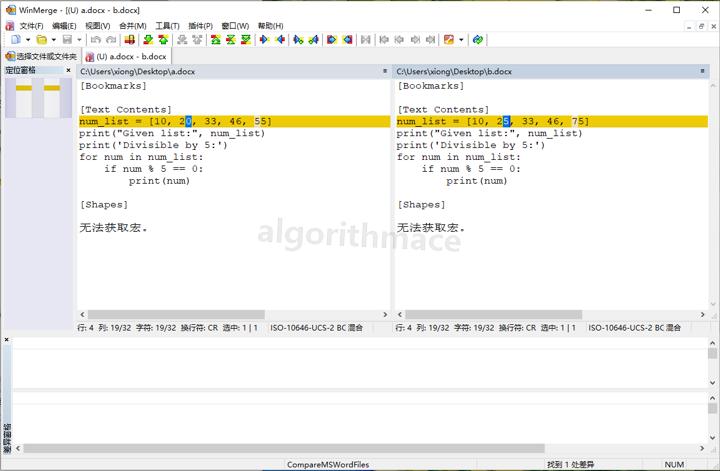The width and height of the screenshot is (720, 471).
Task: Click the Copy Left toolbar icon
Action: 281,40
